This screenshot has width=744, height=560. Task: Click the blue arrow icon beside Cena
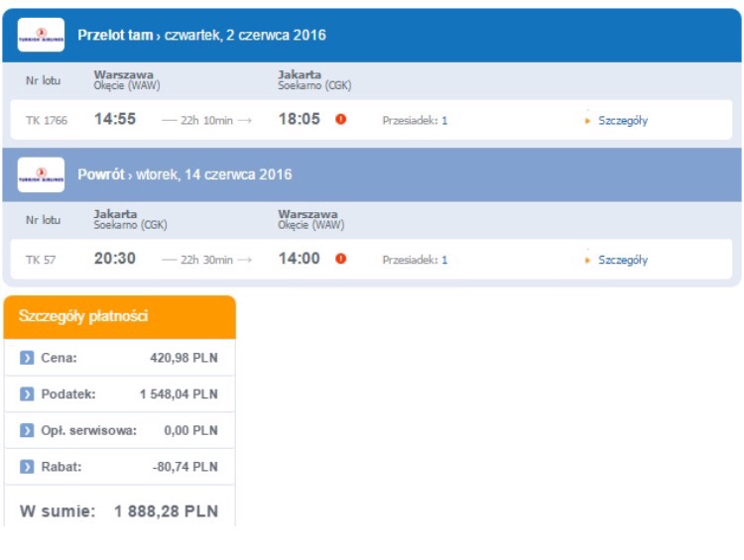pyautogui.click(x=27, y=358)
